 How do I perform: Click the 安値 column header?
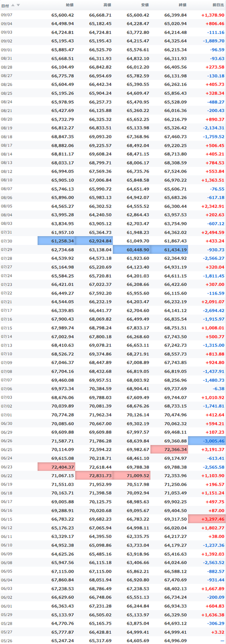144,5
